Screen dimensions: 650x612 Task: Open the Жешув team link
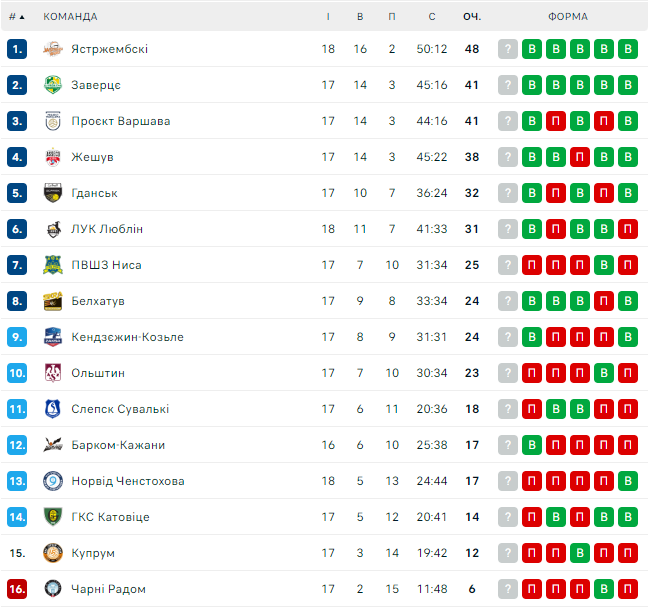[92, 157]
